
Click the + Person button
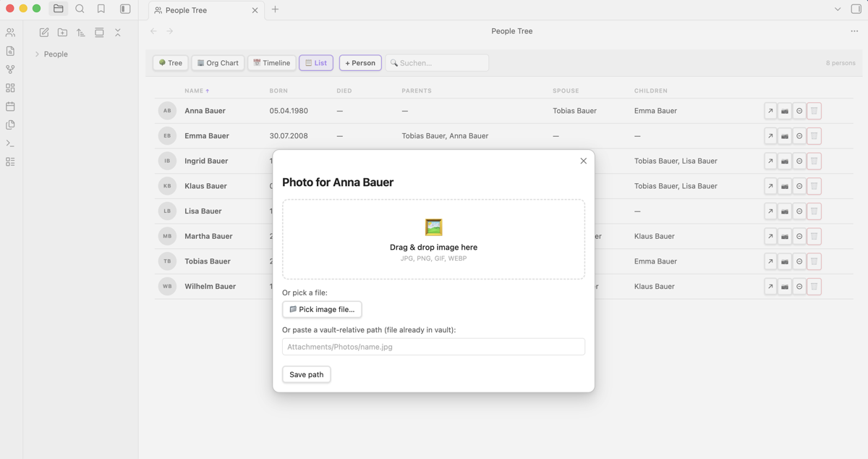click(x=360, y=63)
